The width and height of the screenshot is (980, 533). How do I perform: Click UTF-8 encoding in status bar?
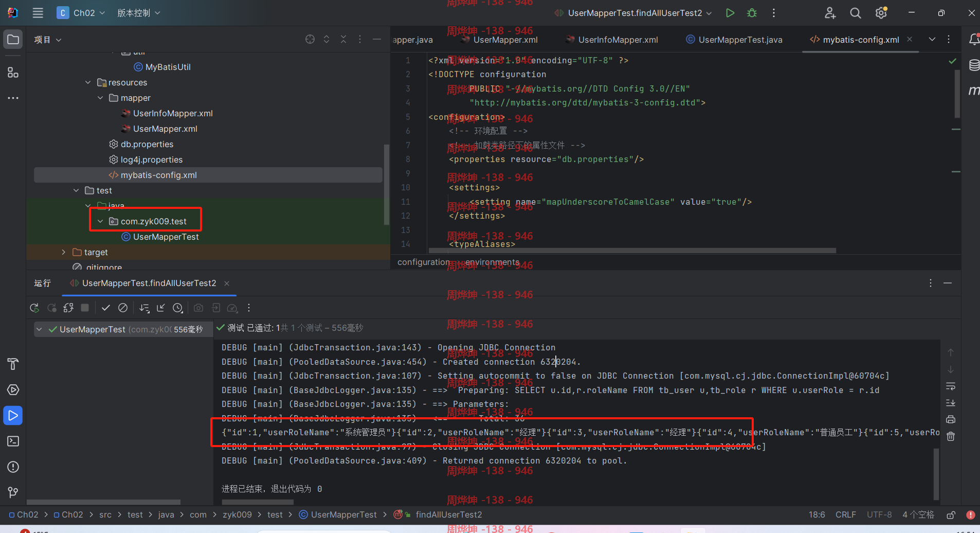(879, 514)
